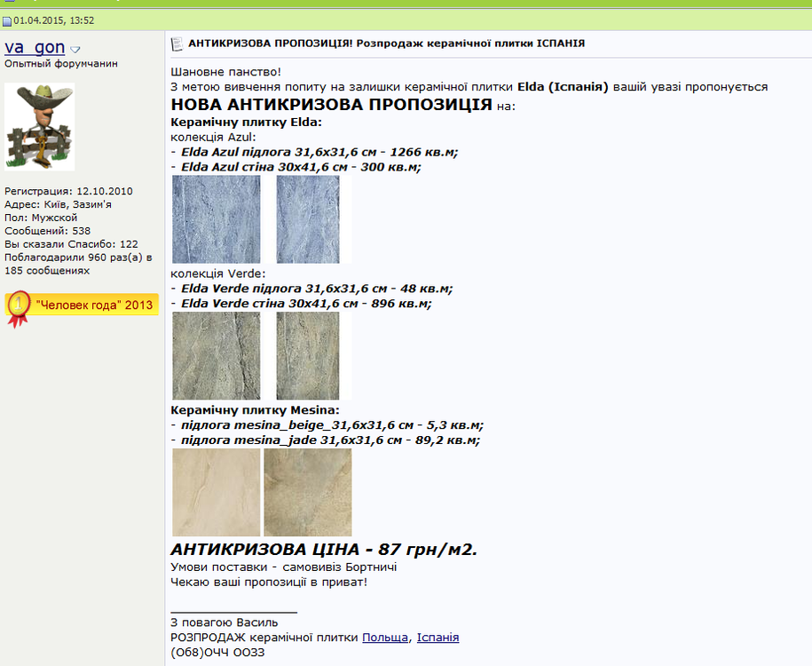Follow the Польща link in signature
Image resolution: width=812 pixels, height=666 pixels.
point(385,638)
